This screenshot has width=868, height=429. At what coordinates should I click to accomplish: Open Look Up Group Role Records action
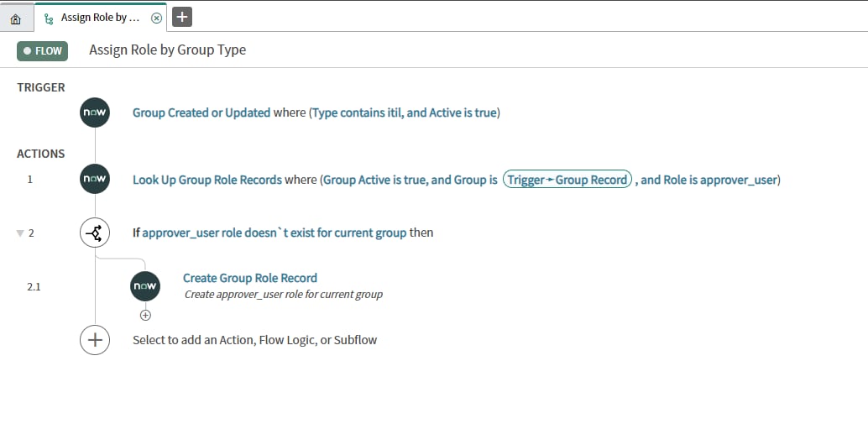pyautogui.click(x=207, y=180)
